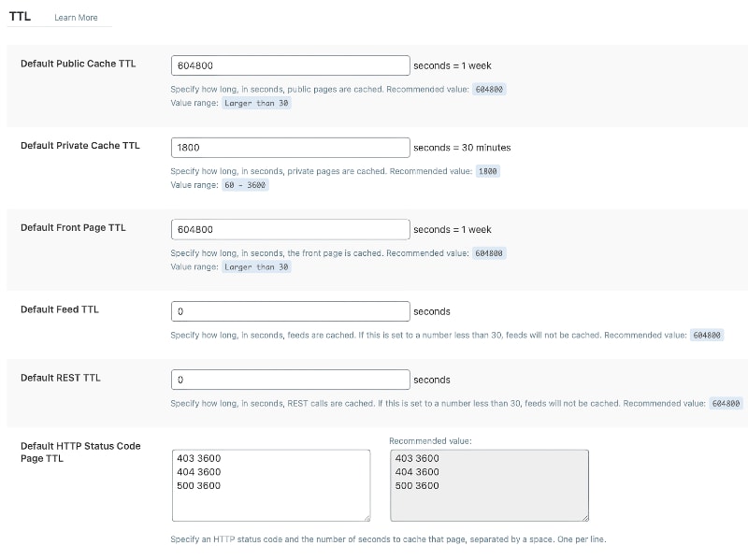The image size is (748, 560).
Task: Click the Default Front Page TTL input field
Action: [290, 229]
